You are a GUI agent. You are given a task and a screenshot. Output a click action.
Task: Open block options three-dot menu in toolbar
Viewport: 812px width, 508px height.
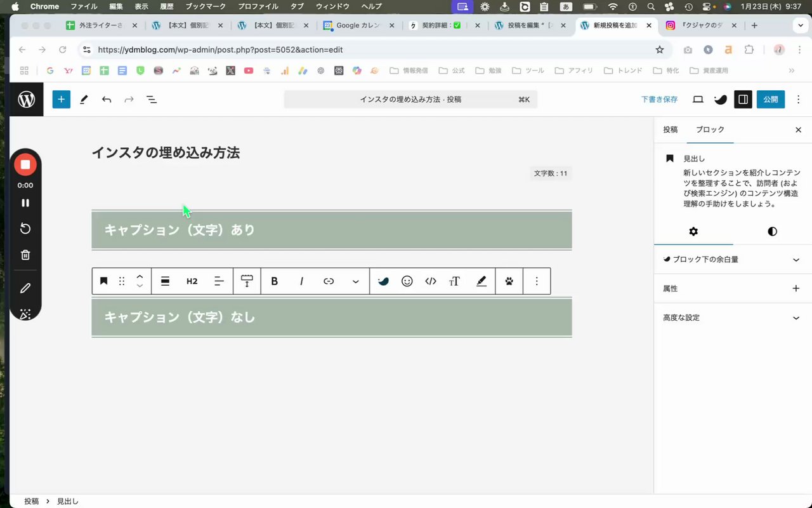[x=537, y=281]
